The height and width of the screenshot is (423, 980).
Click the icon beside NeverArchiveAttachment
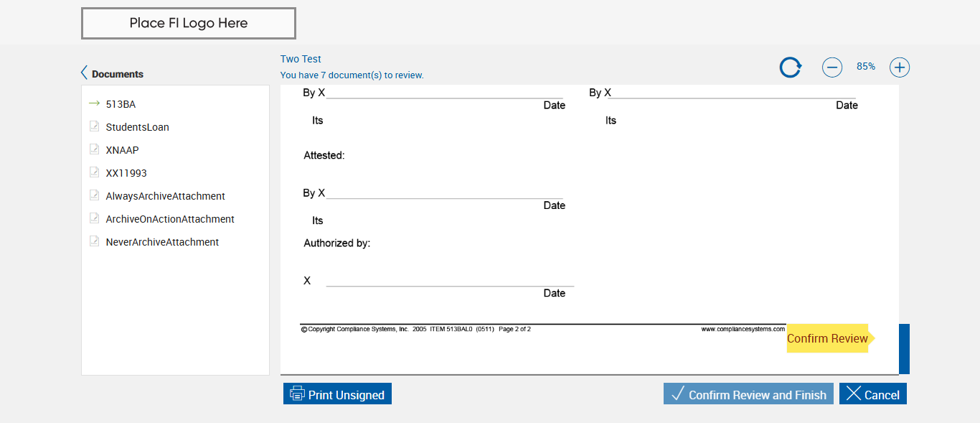pyautogui.click(x=94, y=241)
